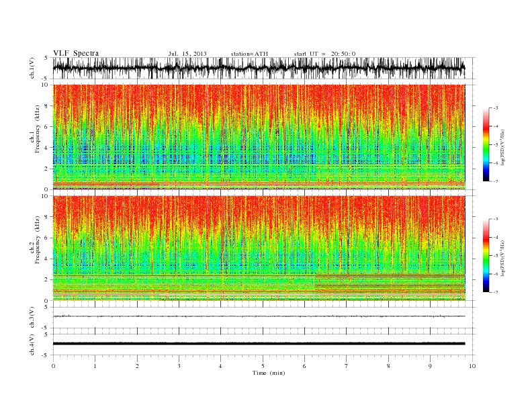Select the date text "Jul. 15, 2013"

pyautogui.click(x=187, y=54)
